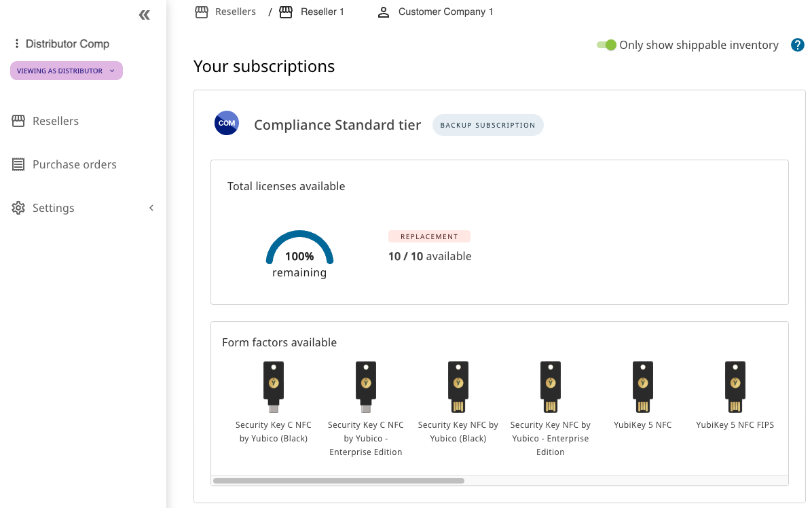Click the 'Only show shippable inventory' label
The image size is (812, 508).
click(x=699, y=45)
